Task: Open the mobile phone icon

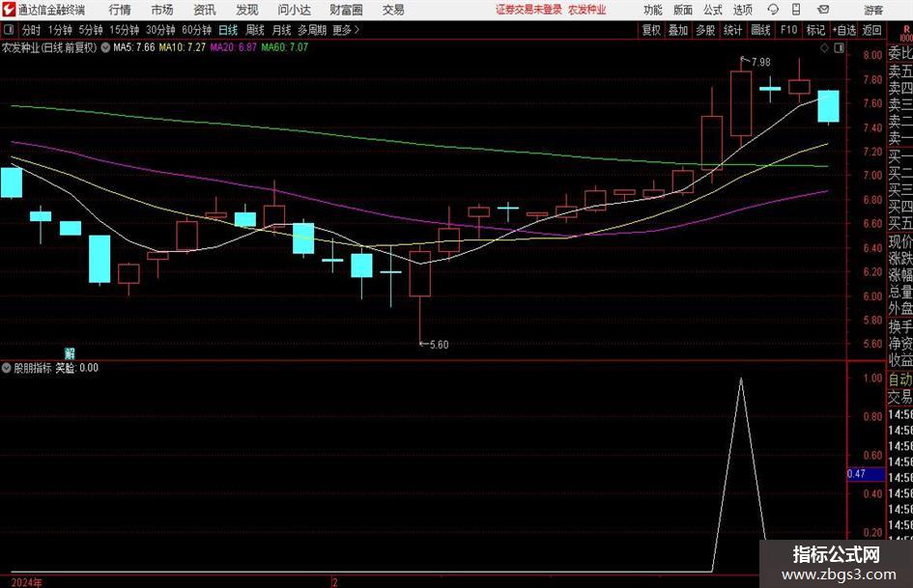Action: pos(796,10)
